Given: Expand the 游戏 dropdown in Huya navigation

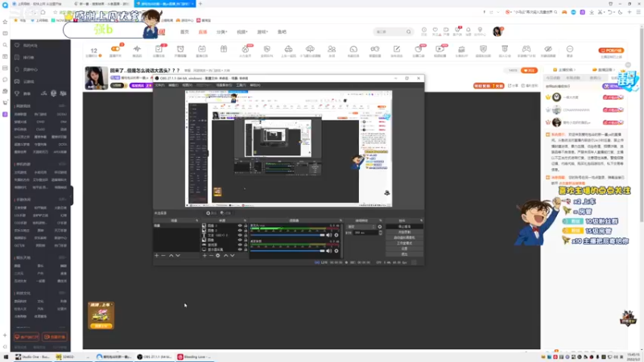Looking at the screenshot, I should pos(262,31).
